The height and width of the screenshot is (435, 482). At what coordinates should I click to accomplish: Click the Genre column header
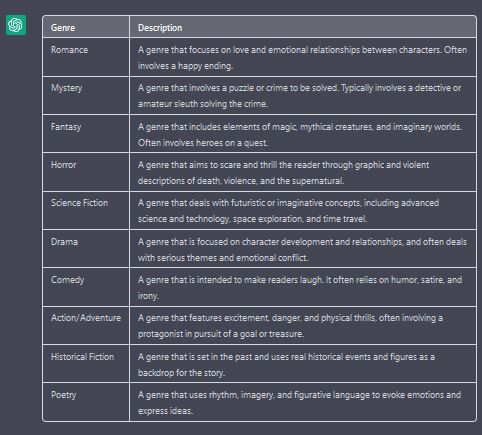coord(86,27)
